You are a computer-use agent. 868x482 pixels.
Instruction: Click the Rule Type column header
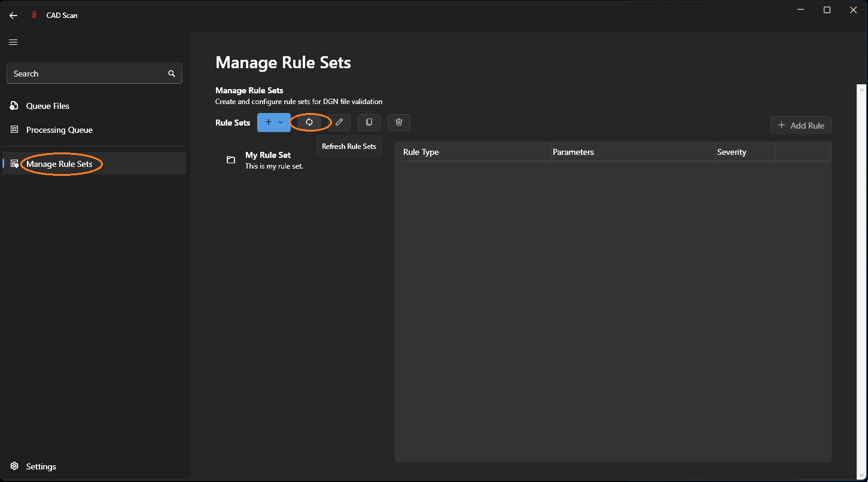click(421, 152)
